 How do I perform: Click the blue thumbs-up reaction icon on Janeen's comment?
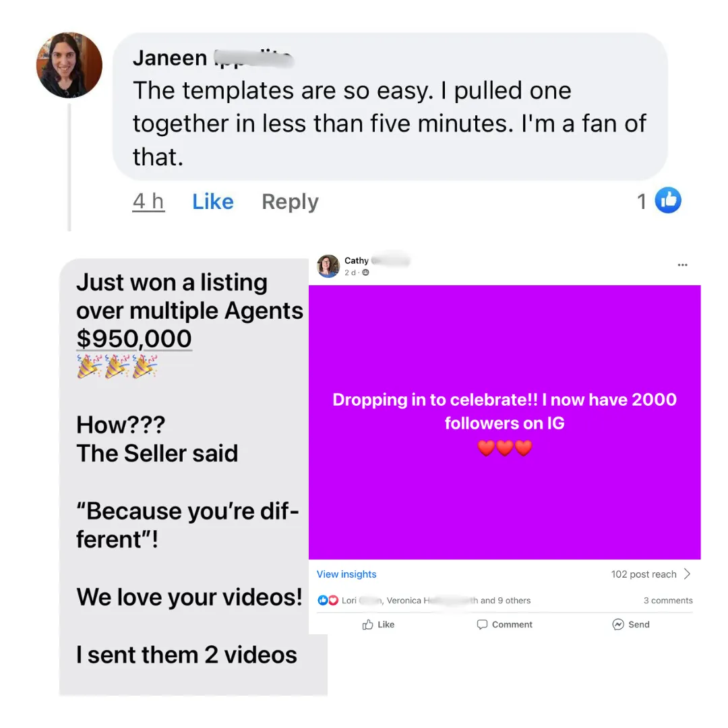click(667, 200)
